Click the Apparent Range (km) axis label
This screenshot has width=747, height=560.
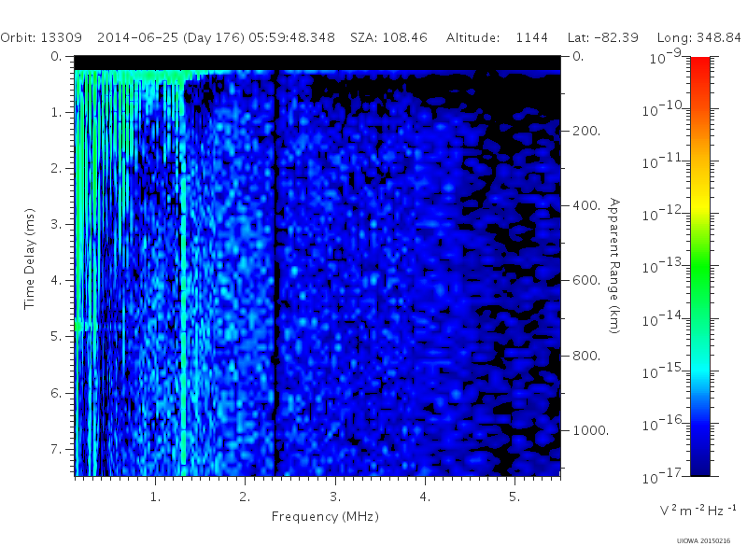pos(614,266)
